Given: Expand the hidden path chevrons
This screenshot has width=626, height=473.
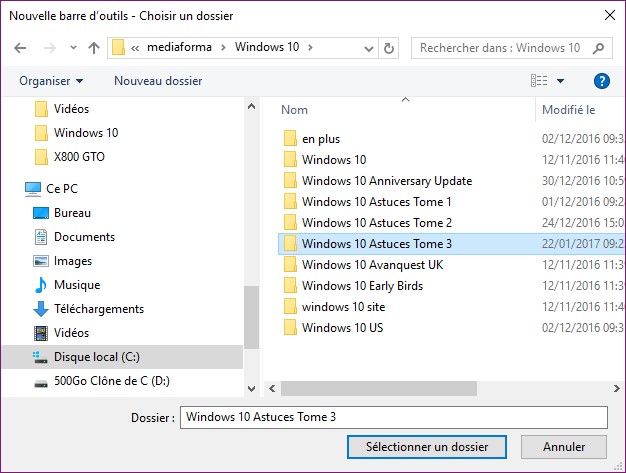Looking at the screenshot, I should click(135, 48).
